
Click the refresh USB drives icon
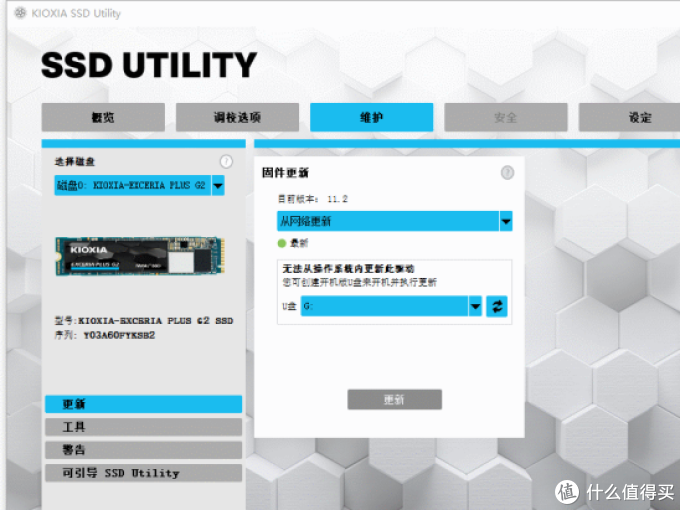click(497, 306)
